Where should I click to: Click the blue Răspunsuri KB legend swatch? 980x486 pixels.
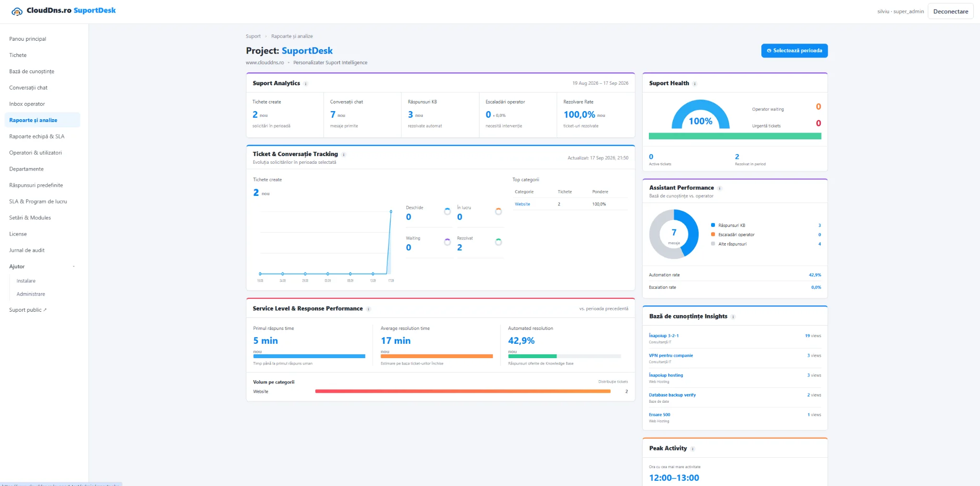713,225
